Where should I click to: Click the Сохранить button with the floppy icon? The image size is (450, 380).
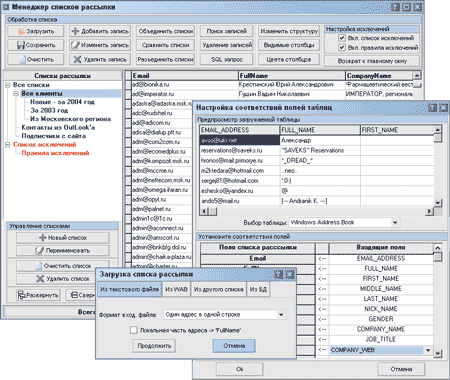[x=35, y=45]
